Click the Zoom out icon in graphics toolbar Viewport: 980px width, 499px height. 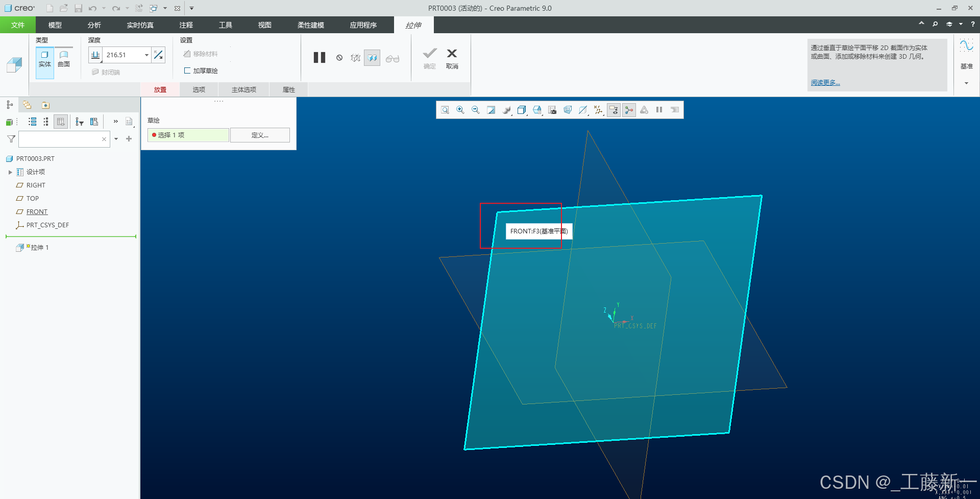click(x=476, y=110)
